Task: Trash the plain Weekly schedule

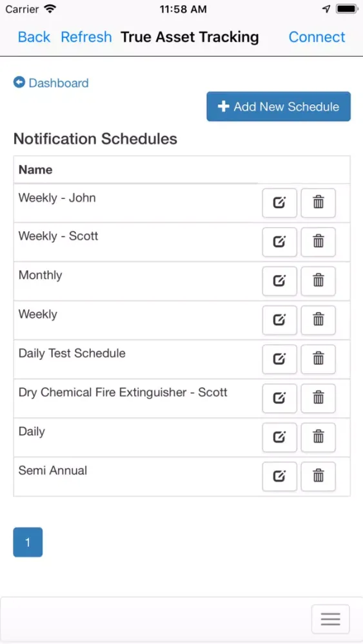Action: [319, 320]
